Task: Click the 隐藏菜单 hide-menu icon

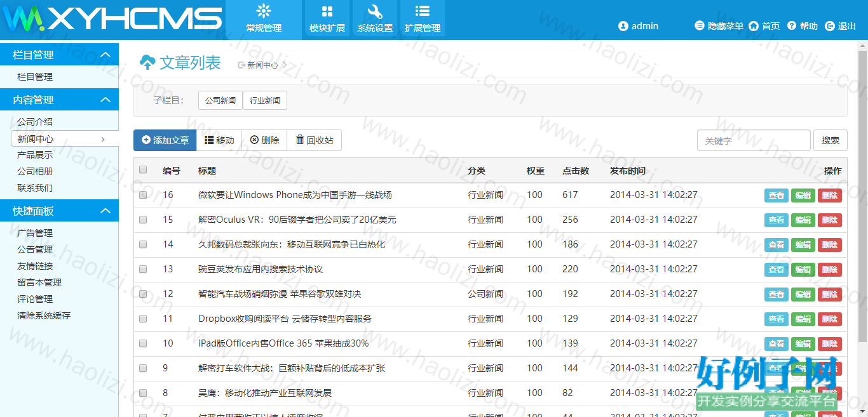Action: pos(700,26)
